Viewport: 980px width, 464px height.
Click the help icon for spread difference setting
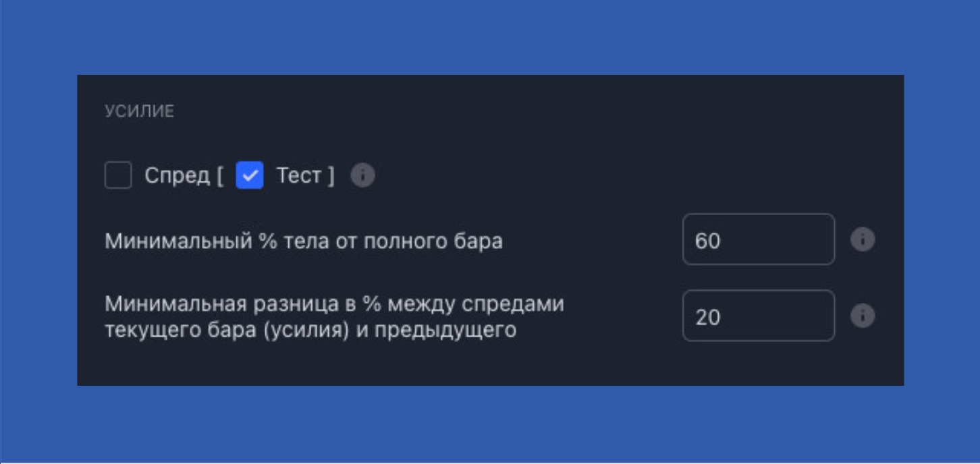(865, 317)
